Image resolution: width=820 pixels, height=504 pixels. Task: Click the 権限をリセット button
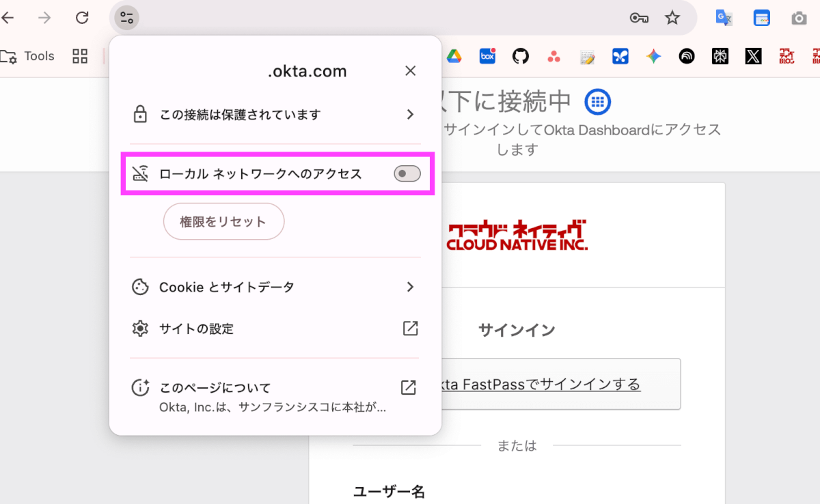(x=223, y=221)
